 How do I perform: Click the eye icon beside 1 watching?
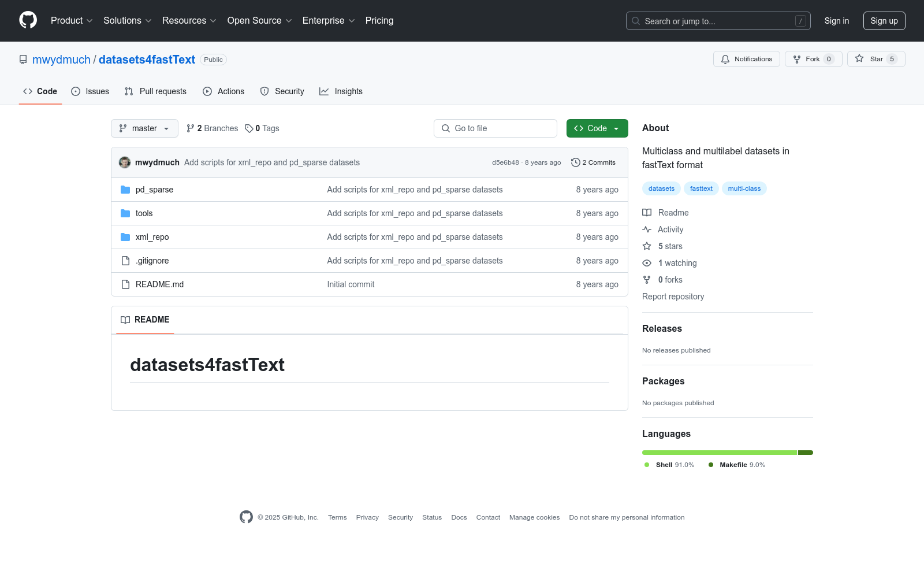tap(647, 263)
